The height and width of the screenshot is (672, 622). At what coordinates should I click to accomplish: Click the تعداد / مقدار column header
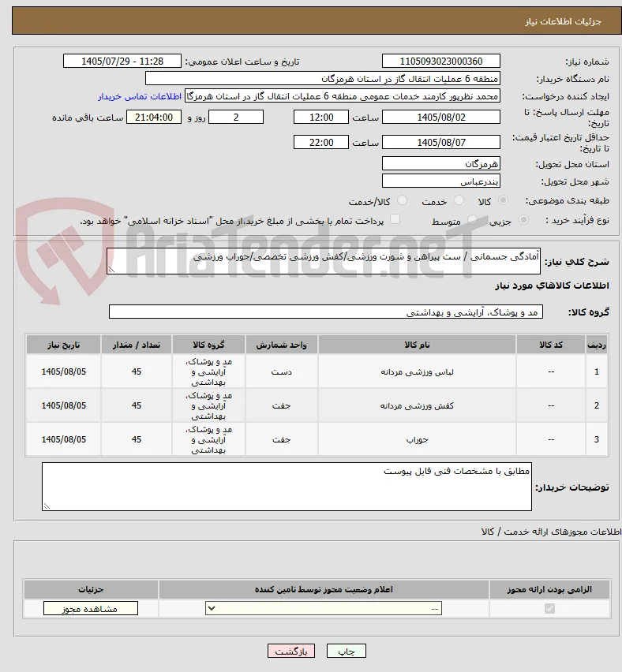(137, 345)
